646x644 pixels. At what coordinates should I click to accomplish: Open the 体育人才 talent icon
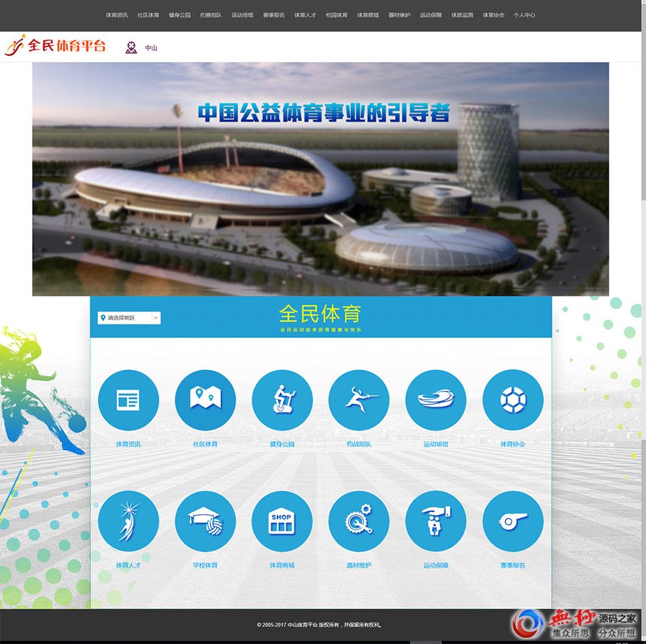click(x=128, y=522)
